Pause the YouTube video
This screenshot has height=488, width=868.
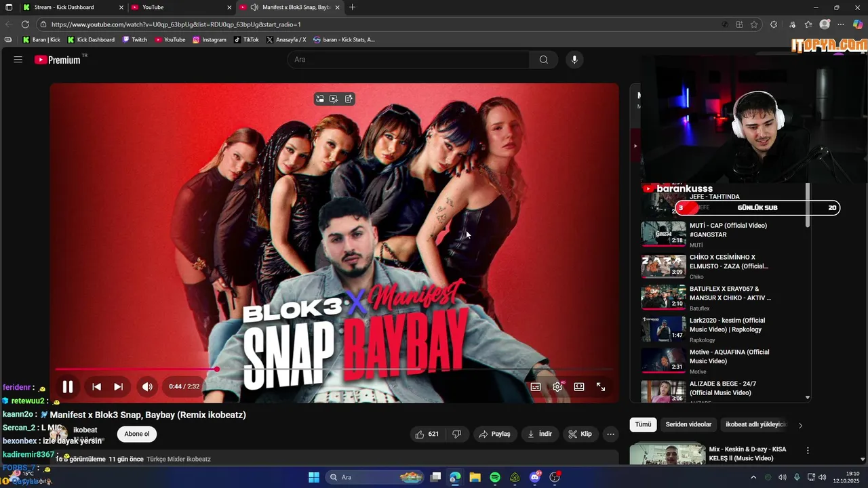coord(68,387)
